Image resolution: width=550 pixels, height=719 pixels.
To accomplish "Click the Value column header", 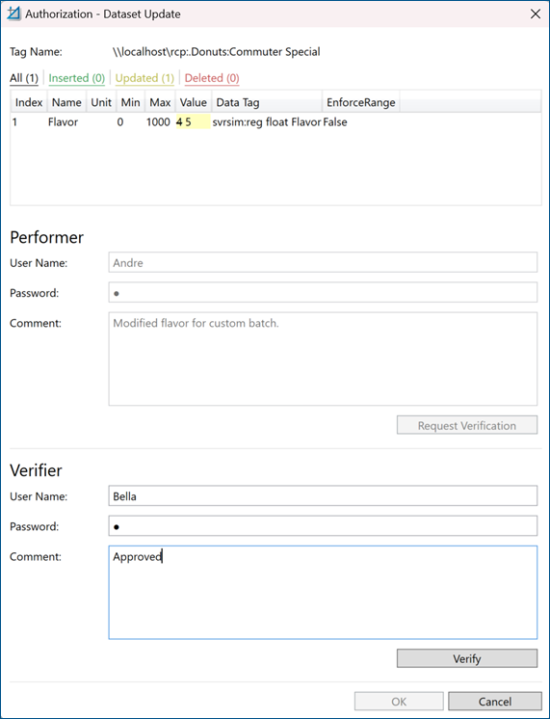I will click(193, 102).
